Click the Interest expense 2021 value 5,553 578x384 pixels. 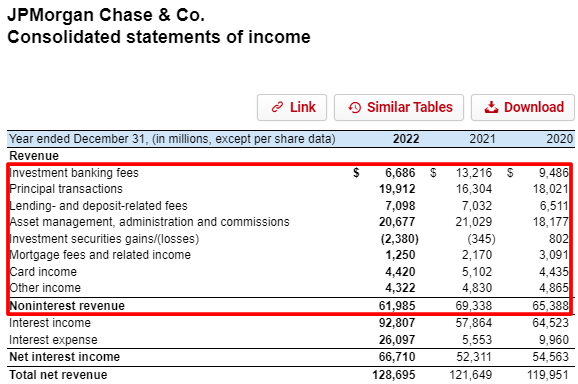point(477,339)
